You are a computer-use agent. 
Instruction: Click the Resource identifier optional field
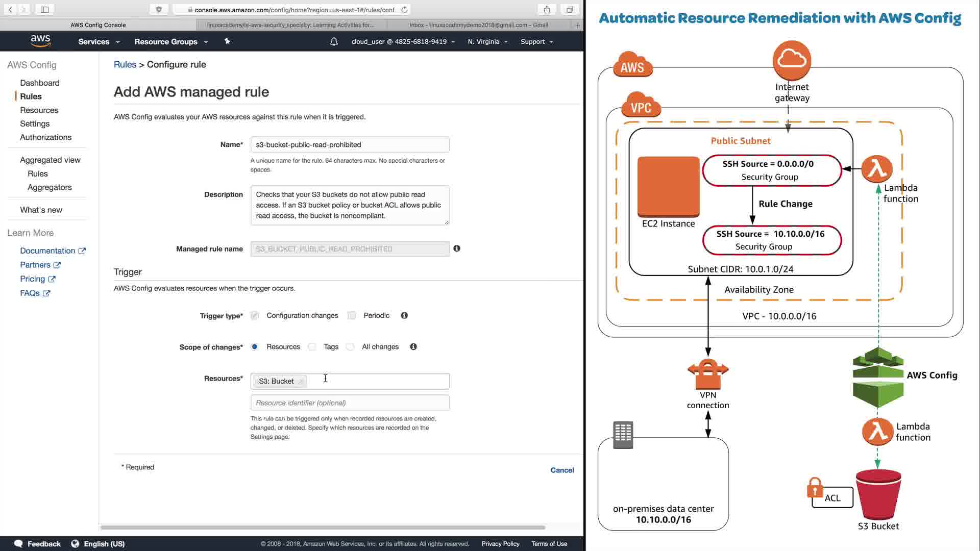point(350,403)
